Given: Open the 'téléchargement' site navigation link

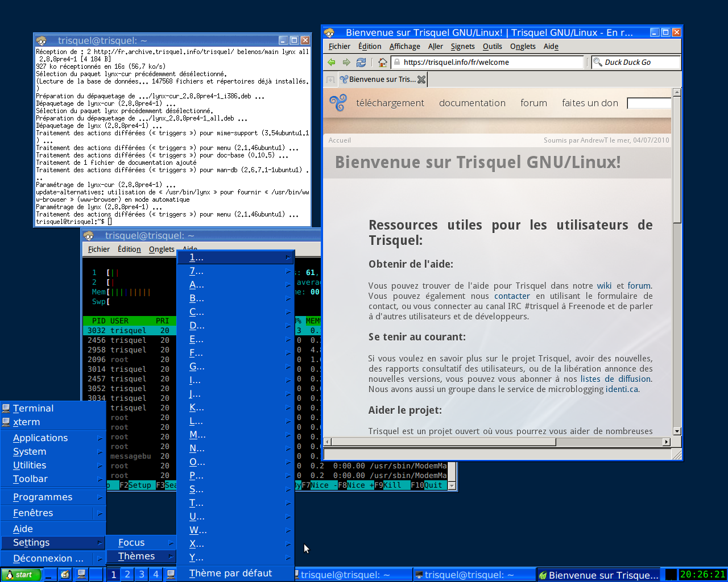Looking at the screenshot, I should tap(390, 103).
